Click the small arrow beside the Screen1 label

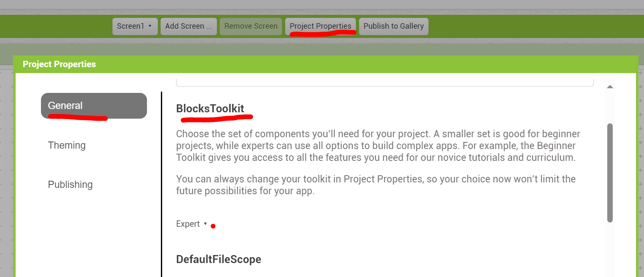click(150, 26)
